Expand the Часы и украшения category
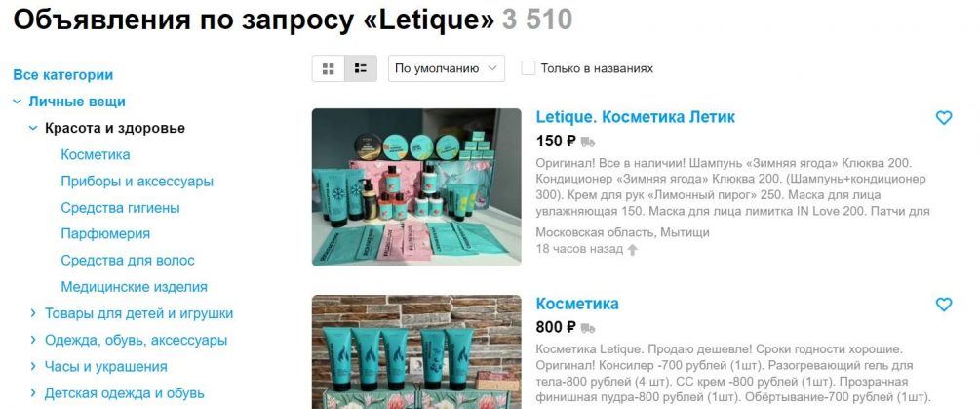 tap(34, 366)
